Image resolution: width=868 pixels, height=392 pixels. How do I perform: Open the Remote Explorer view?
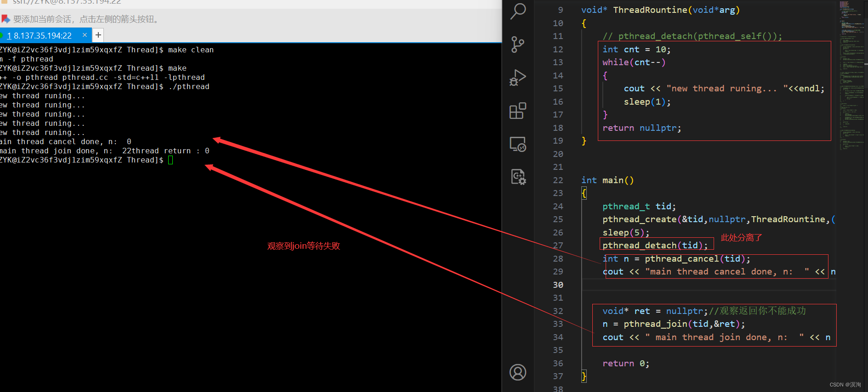(x=518, y=144)
